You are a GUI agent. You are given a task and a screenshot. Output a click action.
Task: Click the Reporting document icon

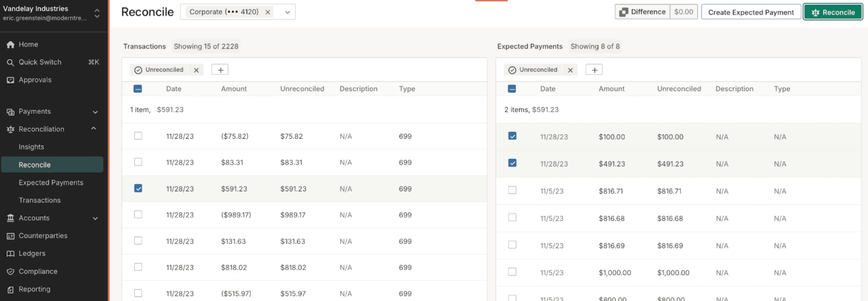[x=11, y=289]
